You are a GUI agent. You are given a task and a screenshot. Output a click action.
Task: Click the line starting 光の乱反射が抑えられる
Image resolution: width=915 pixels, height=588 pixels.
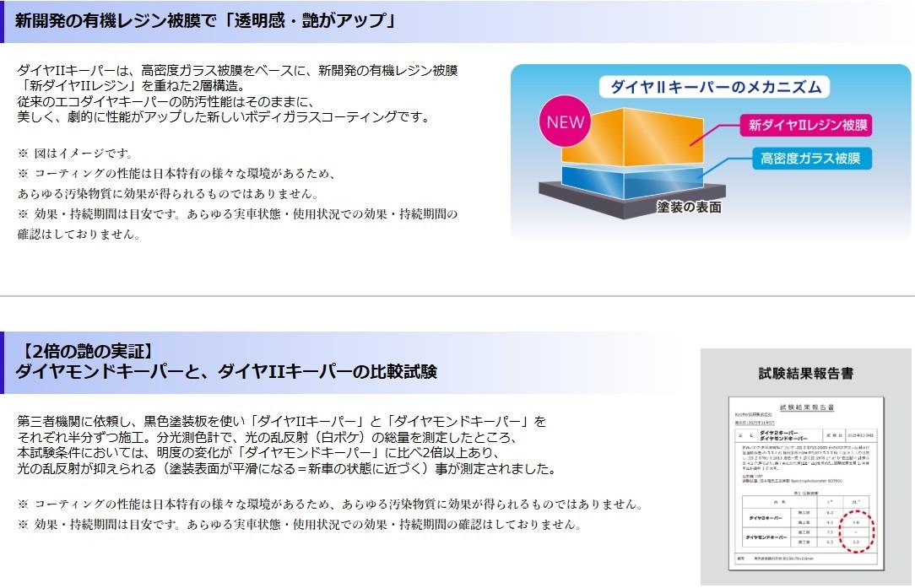click(x=286, y=468)
